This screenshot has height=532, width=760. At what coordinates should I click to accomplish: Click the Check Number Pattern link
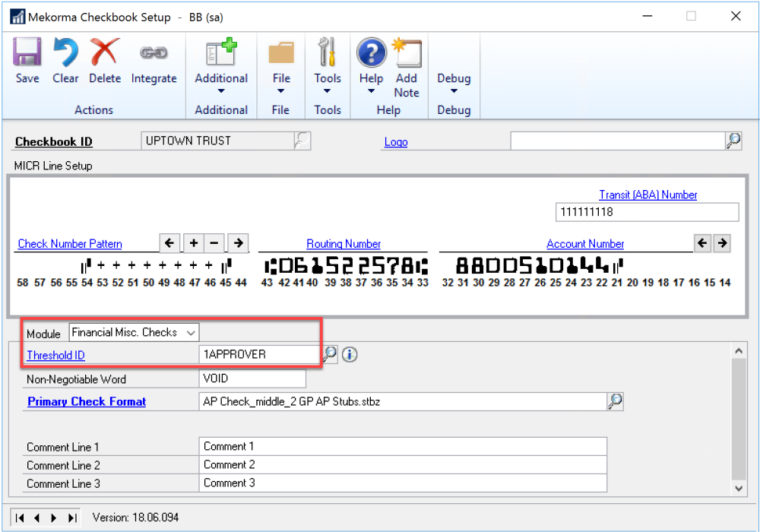click(x=70, y=244)
